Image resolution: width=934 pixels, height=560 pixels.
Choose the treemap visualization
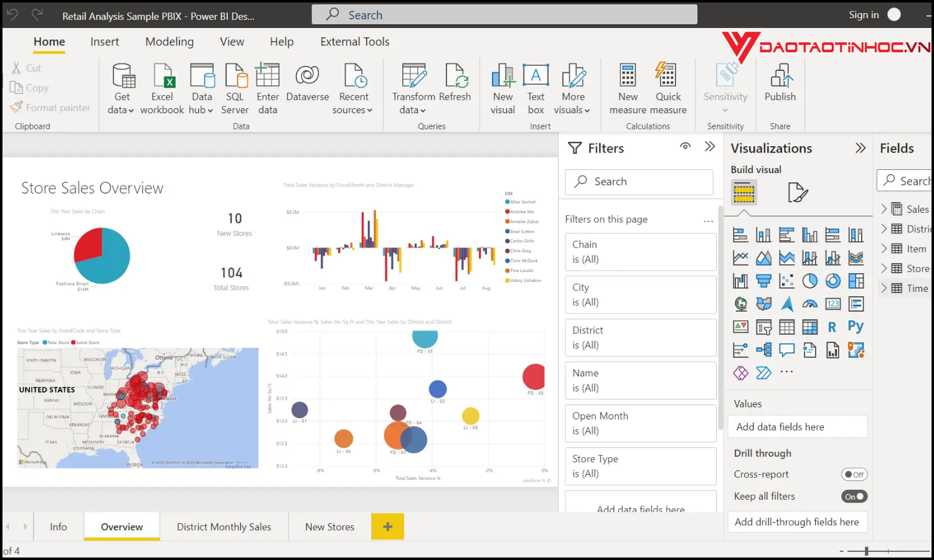[x=856, y=280]
